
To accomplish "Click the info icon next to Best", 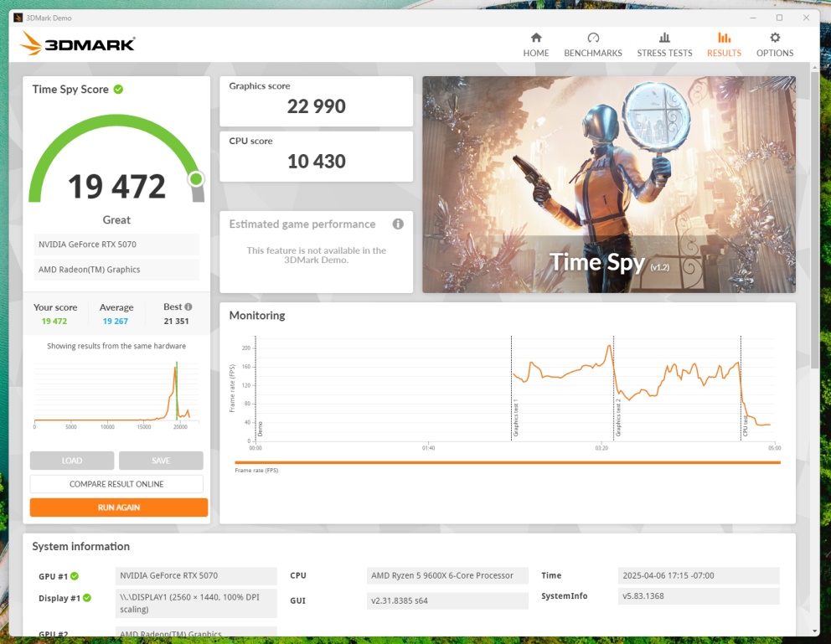I will (x=188, y=307).
